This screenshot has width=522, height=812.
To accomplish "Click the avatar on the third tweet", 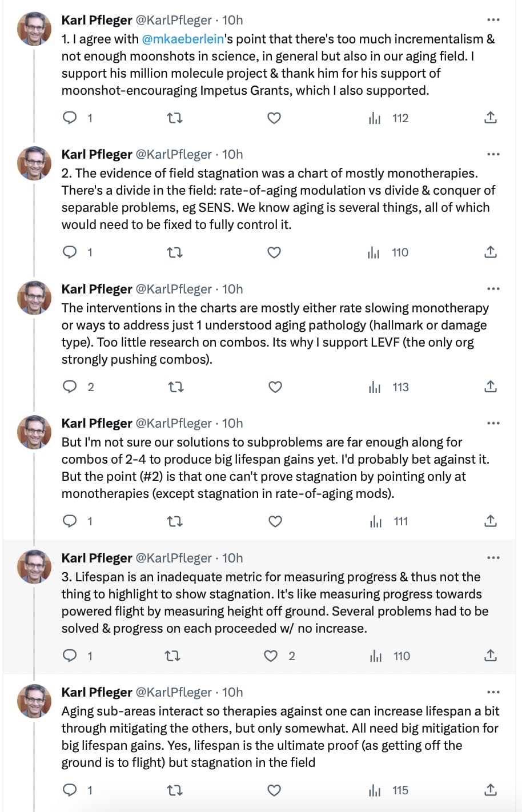I will click(x=35, y=297).
